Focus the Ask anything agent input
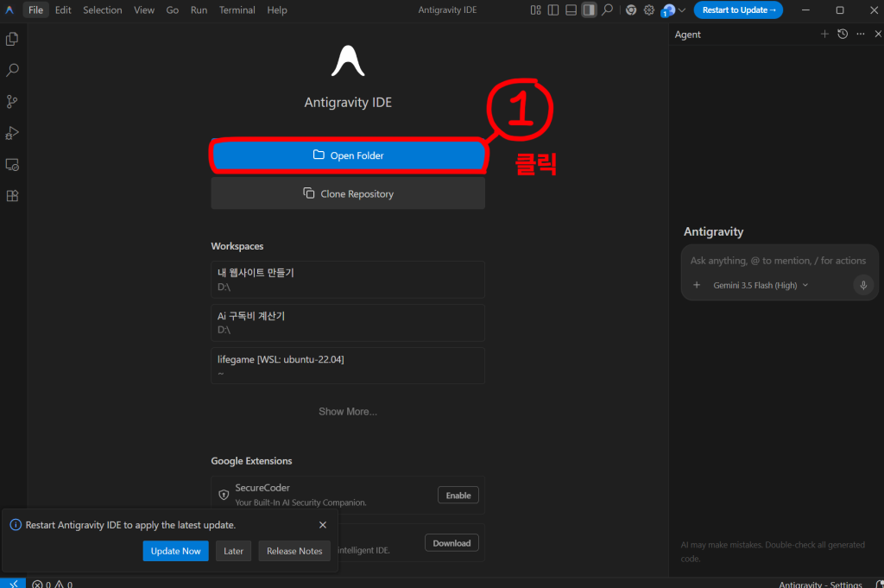 (778, 261)
